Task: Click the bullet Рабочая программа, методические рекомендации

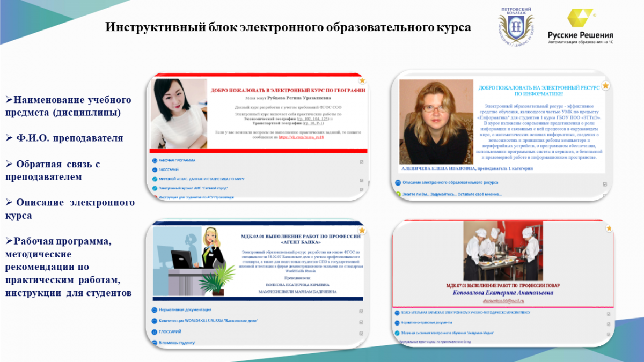Action: (x=69, y=267)
